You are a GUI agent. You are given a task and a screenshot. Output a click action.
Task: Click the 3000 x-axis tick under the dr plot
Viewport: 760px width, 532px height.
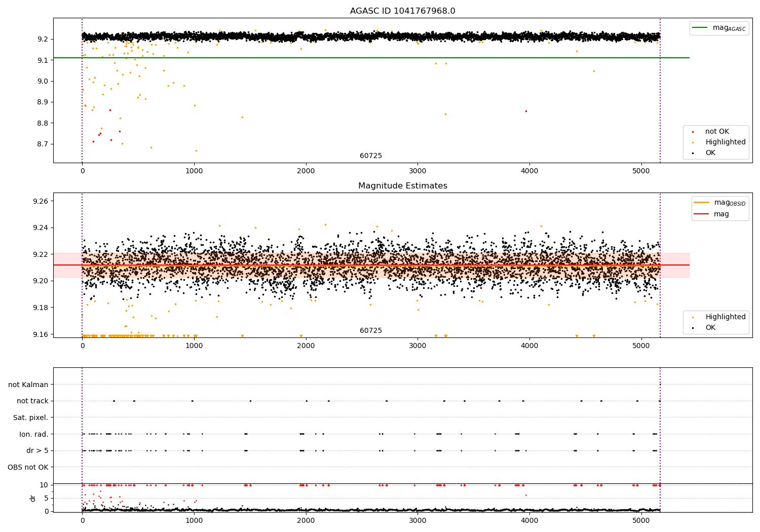pyautogui.click(x=417, y=521)
